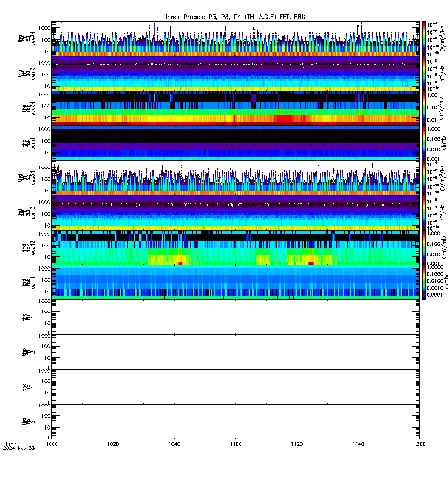Click the 'tha fbk scm1' panel label
The height and width of the screenshot is (478, 448).
29,143
